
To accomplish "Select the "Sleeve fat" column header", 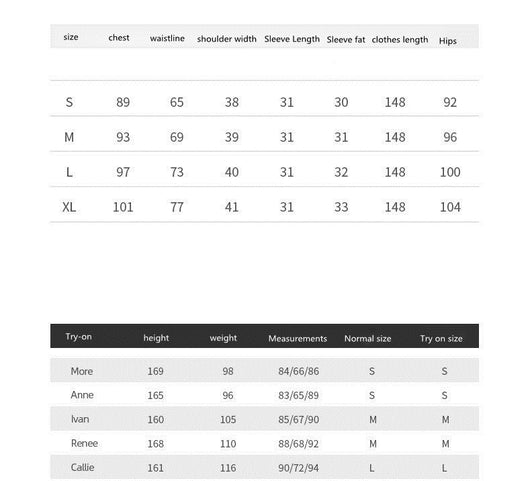I will pyautogui.click(x=345, y=40).
